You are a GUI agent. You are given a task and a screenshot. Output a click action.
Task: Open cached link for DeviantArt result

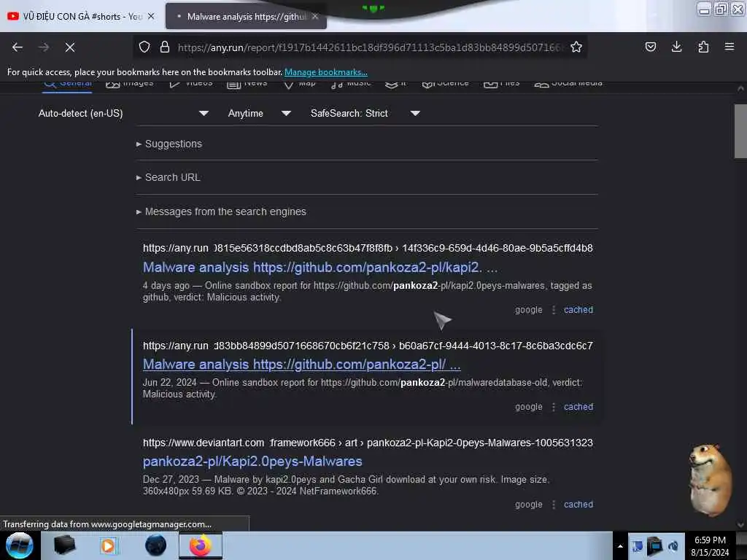click(578, 505)
